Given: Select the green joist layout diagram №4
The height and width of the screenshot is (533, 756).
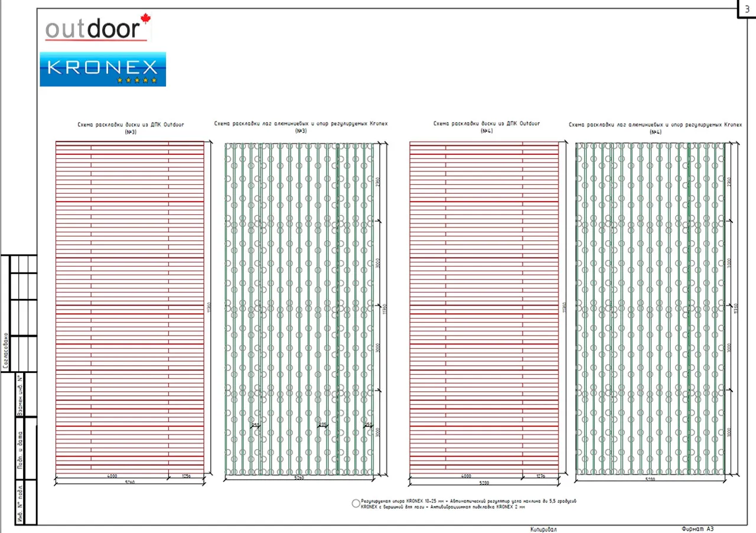Looking at the screenshot, I should 650,308.
